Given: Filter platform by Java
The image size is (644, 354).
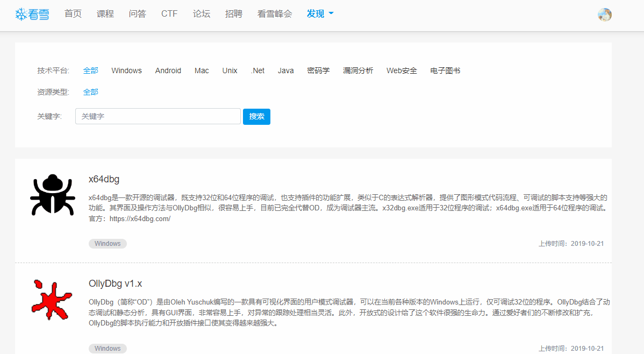Looking at the screenshot, I should (x=285, y=70).
